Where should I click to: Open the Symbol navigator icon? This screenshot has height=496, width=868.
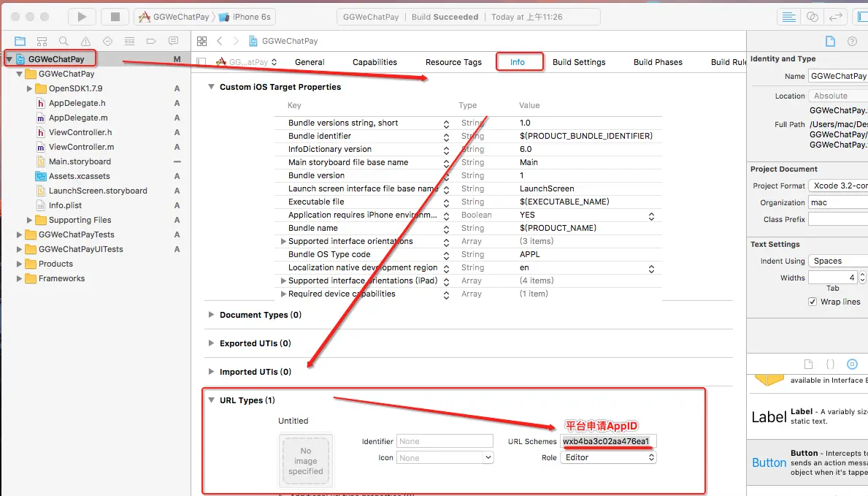coord(42,41)
